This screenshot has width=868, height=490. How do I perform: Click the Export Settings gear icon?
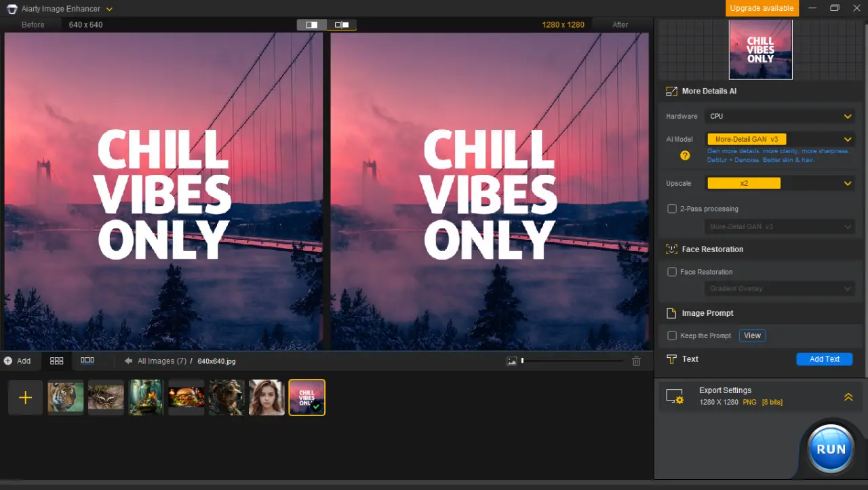(675, 396)
